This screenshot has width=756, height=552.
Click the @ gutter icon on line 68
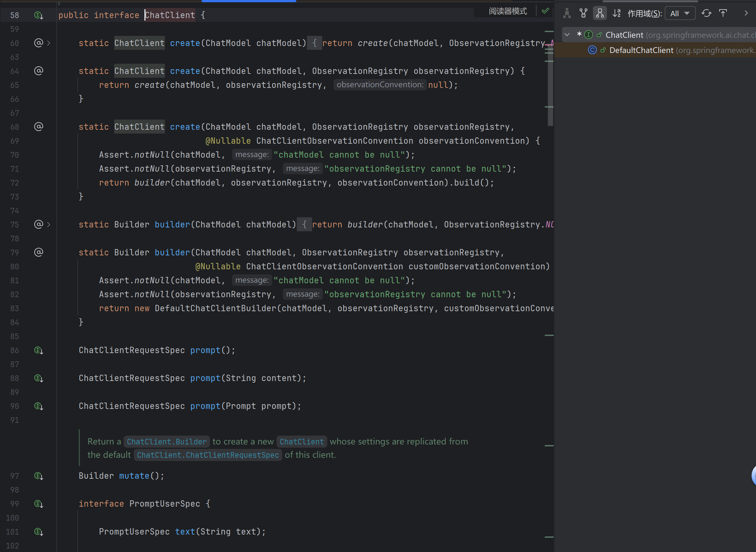coord(39,127)
